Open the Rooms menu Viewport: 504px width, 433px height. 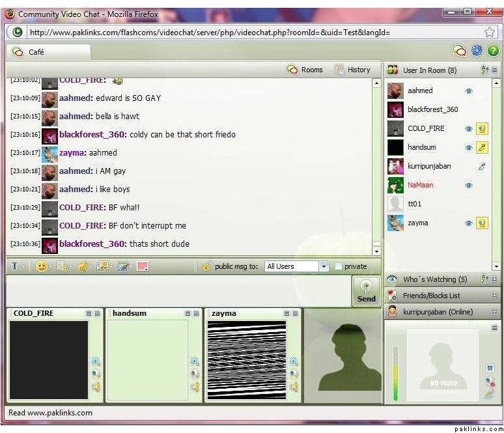pyautogui.click(x=305, y=70)
